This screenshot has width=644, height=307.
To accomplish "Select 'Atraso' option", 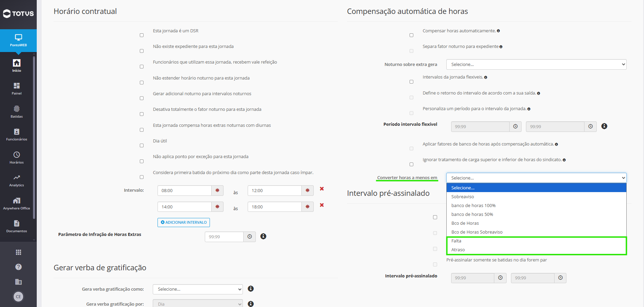I will tap(536, 250).
